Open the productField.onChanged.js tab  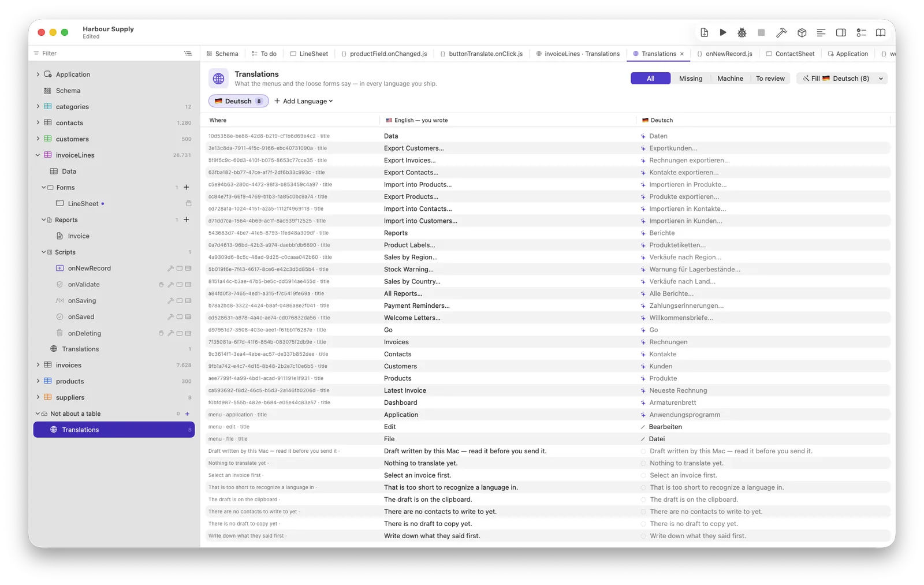[x=384, y=54]
